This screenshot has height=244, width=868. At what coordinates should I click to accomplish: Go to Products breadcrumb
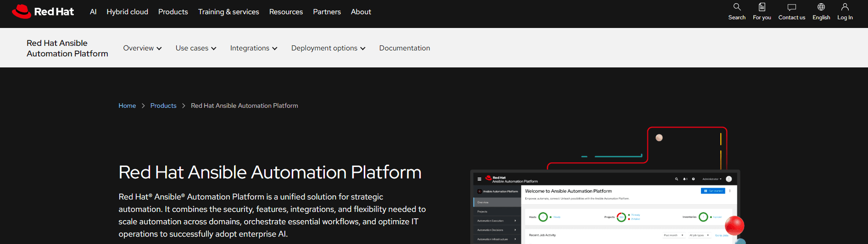[x=163, y=105]
